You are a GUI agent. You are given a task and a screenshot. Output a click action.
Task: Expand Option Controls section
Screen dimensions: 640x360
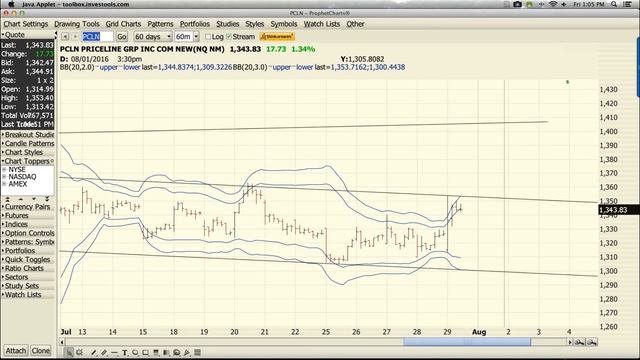click(28, 233)
